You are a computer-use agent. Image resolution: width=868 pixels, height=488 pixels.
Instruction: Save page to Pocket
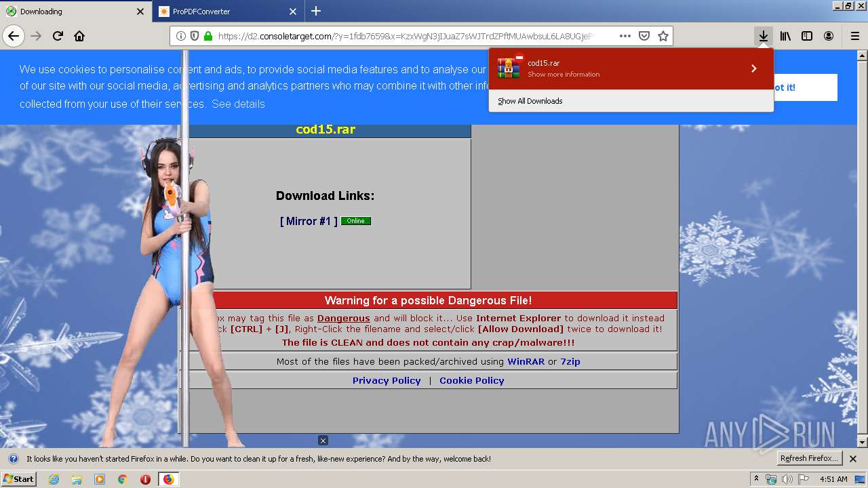(x=644, y=36)
